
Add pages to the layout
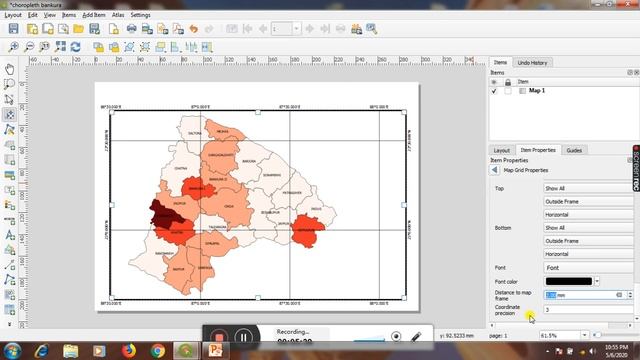114,29
